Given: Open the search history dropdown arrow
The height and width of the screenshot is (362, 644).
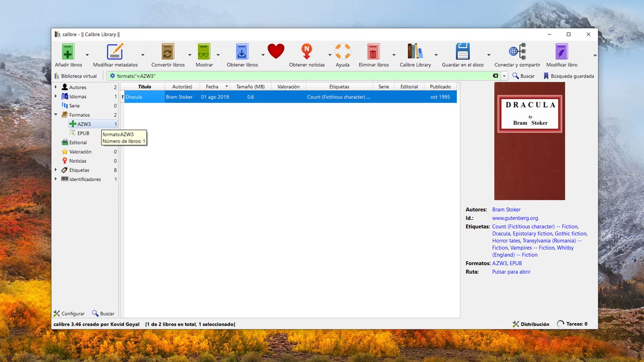Looking at the screenshot, I should pos(504,76).
